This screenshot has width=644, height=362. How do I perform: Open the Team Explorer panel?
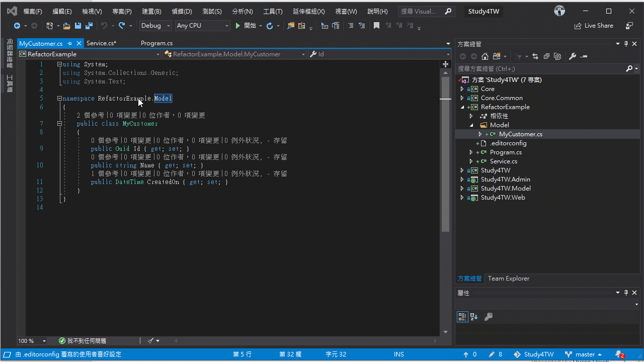click(x=508, y=278)
